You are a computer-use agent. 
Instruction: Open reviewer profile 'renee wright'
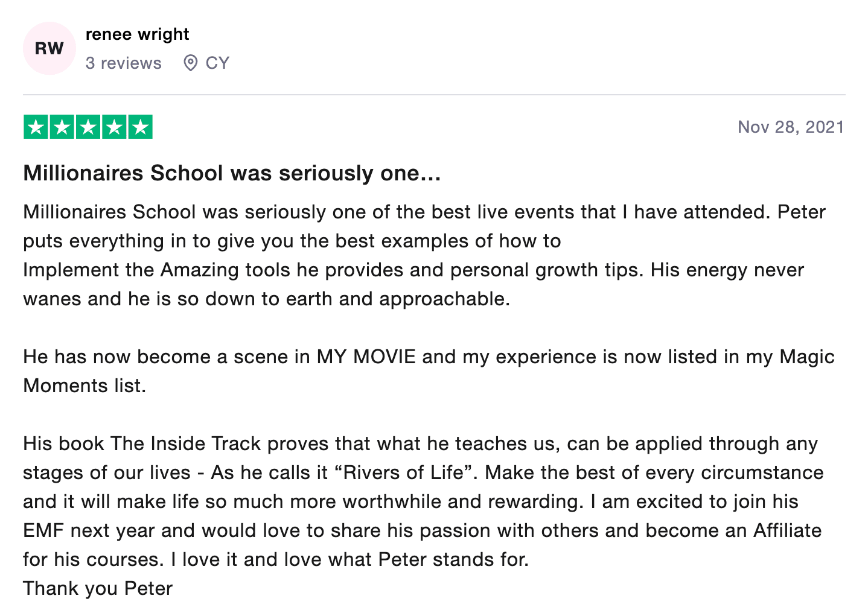[137, 34]
